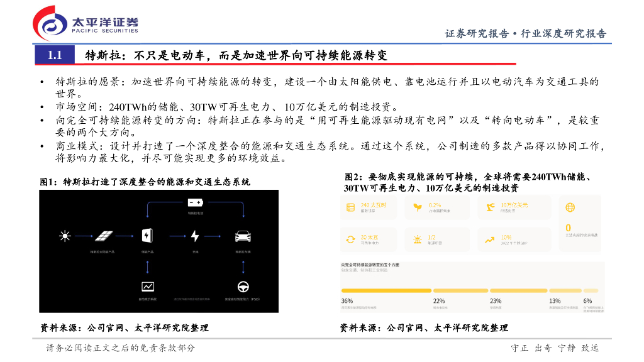Click the source note below Figure 1
The image size is (644, 362).
tap(124, 327)
